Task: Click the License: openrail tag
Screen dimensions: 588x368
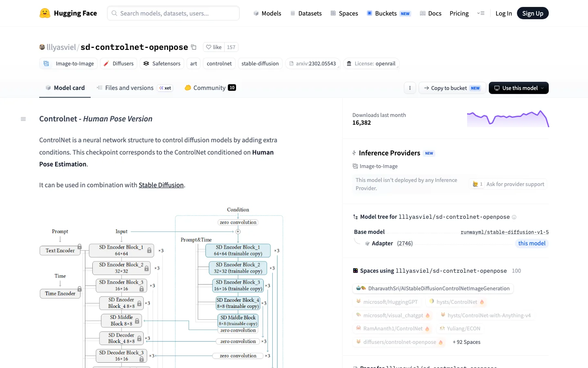Action: click(371, 63)
